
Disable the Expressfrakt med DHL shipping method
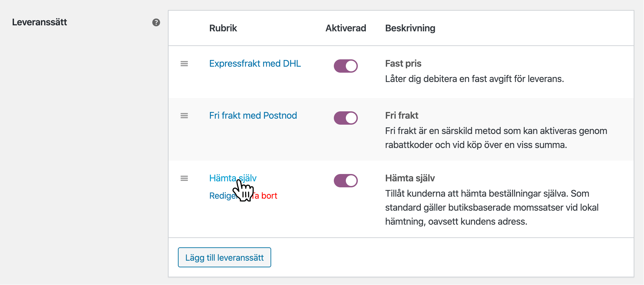point(345,66)
